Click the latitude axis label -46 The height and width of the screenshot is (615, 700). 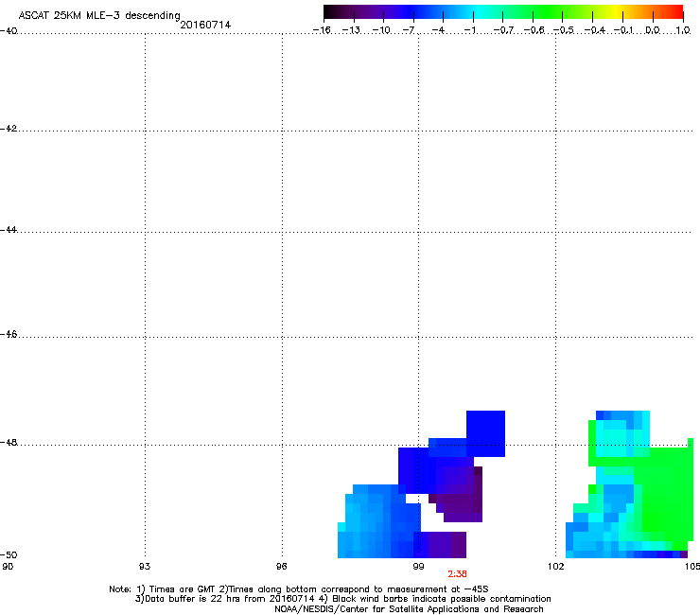[x=9, y=335]
